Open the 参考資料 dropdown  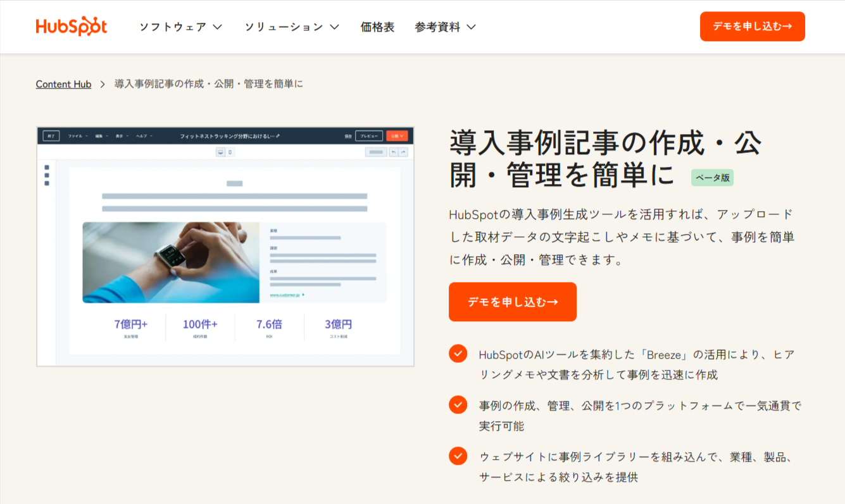tap(445, 27)
